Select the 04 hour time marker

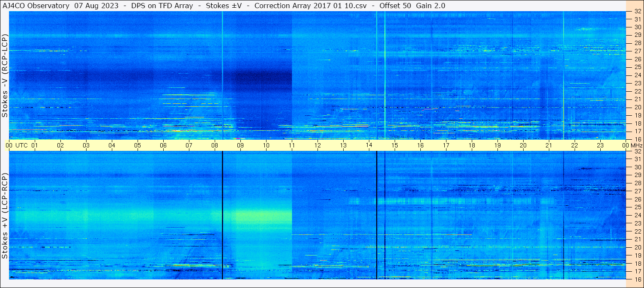(x=112, y=145)
